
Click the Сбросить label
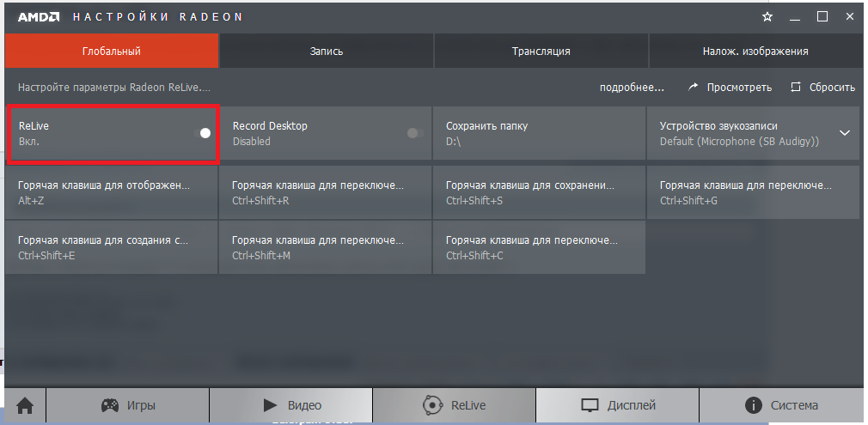pos(832,88)
